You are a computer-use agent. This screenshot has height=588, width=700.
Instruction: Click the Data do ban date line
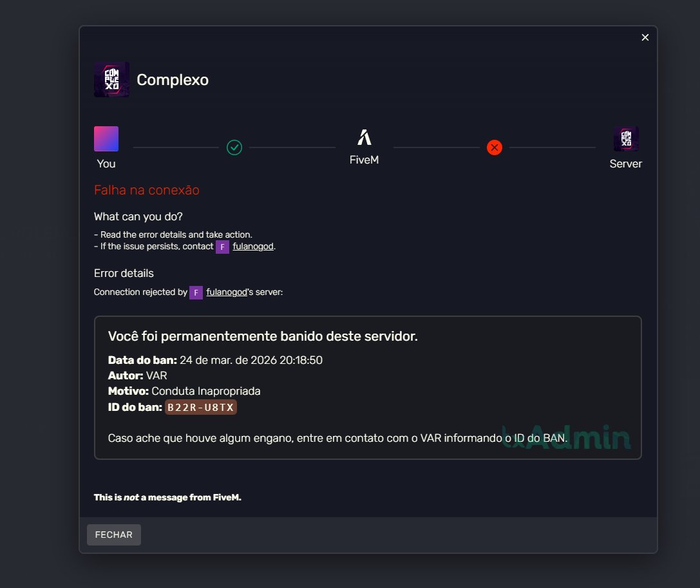point(215,360)
